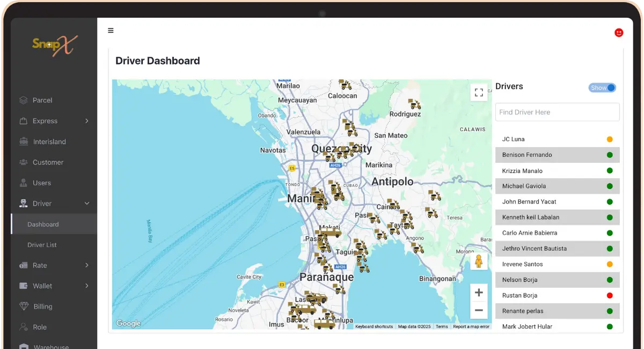Expand the Rate submenu
Viewport: 644px width, 349px height.
(x=87, y=265)
